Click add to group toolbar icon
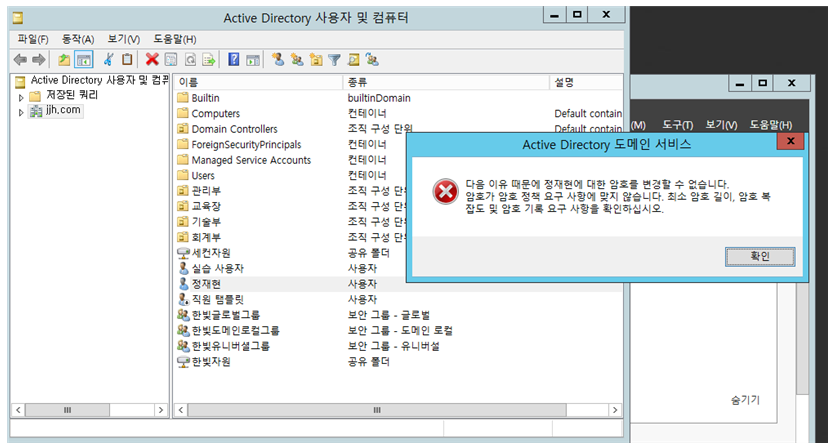Viewport: 833px width, 448px height. tap(372, 60)
